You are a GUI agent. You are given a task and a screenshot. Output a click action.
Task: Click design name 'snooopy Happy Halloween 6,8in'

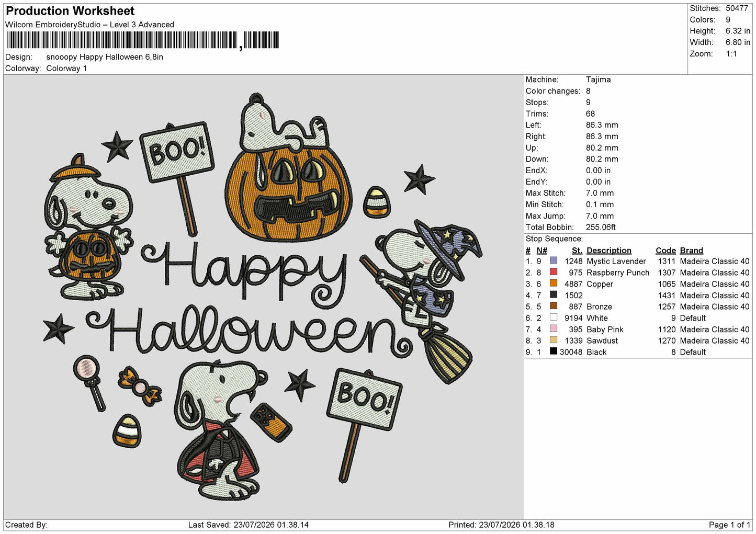tap(105, 57)
